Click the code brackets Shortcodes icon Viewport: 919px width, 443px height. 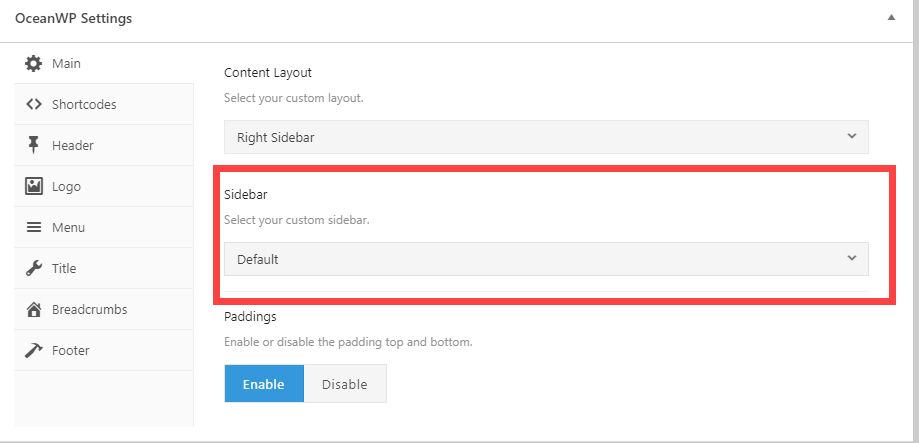pyautogui.click(x=33, y=104)
